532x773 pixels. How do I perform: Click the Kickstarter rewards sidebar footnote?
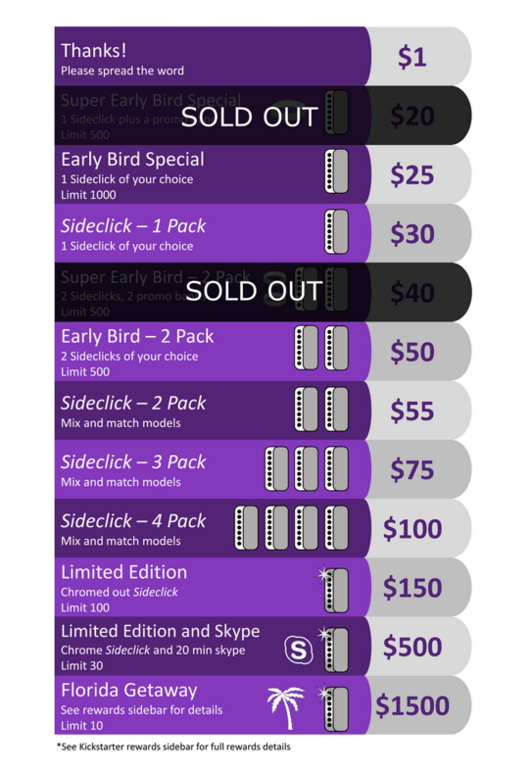(173, 747)
